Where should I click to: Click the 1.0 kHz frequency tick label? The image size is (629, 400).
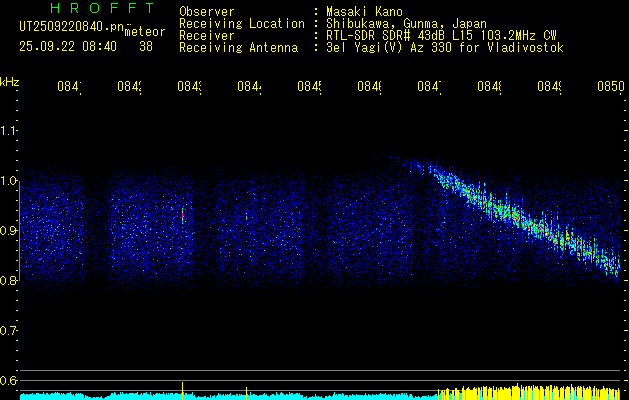9,181
